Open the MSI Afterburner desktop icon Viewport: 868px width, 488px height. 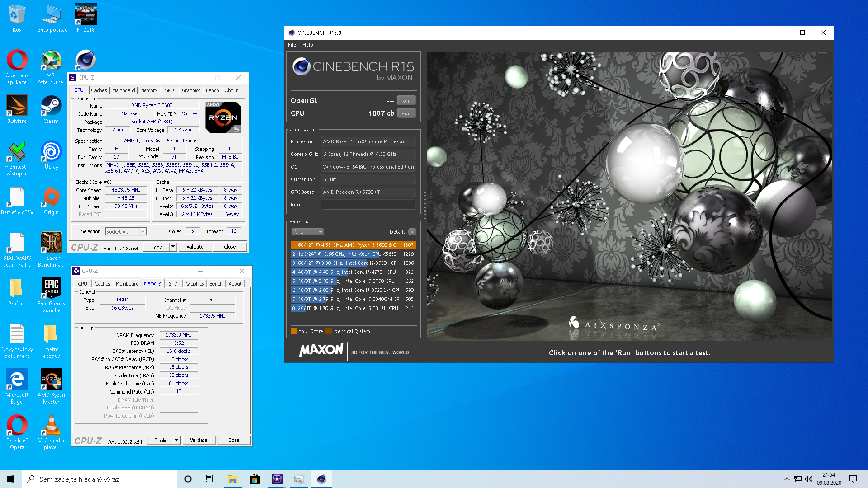pyautogui.click(x=51, y=67)
